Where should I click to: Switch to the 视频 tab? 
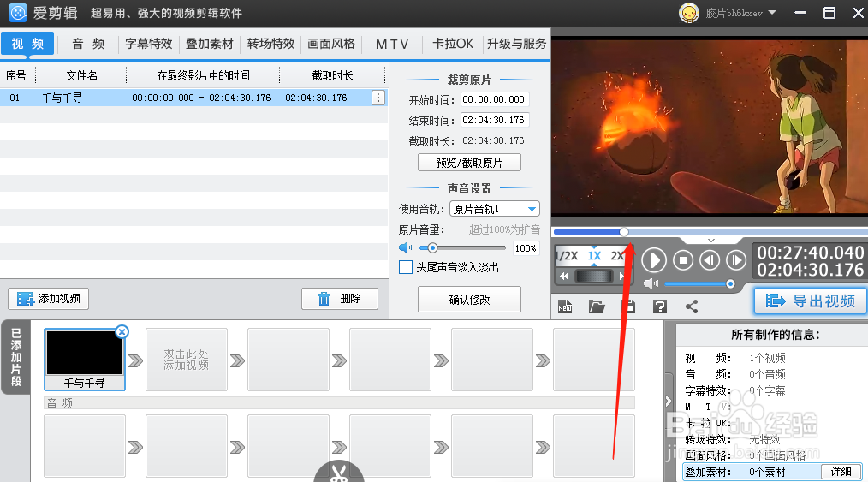27,43
